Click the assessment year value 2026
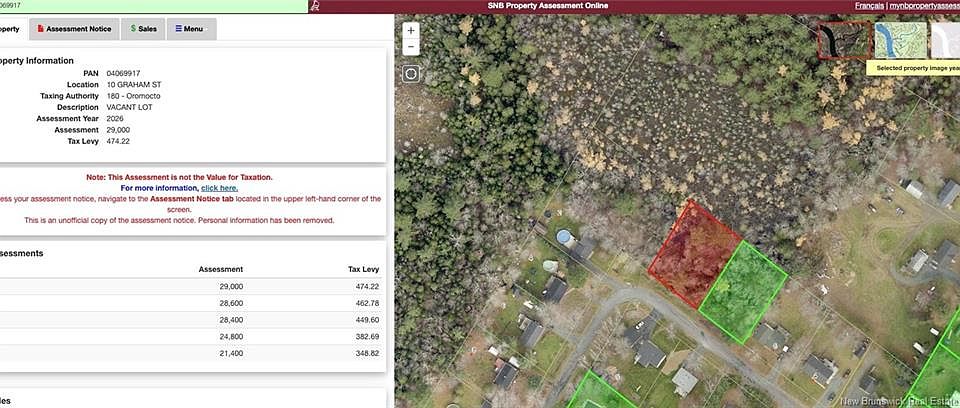 click(x=114, y=119)
